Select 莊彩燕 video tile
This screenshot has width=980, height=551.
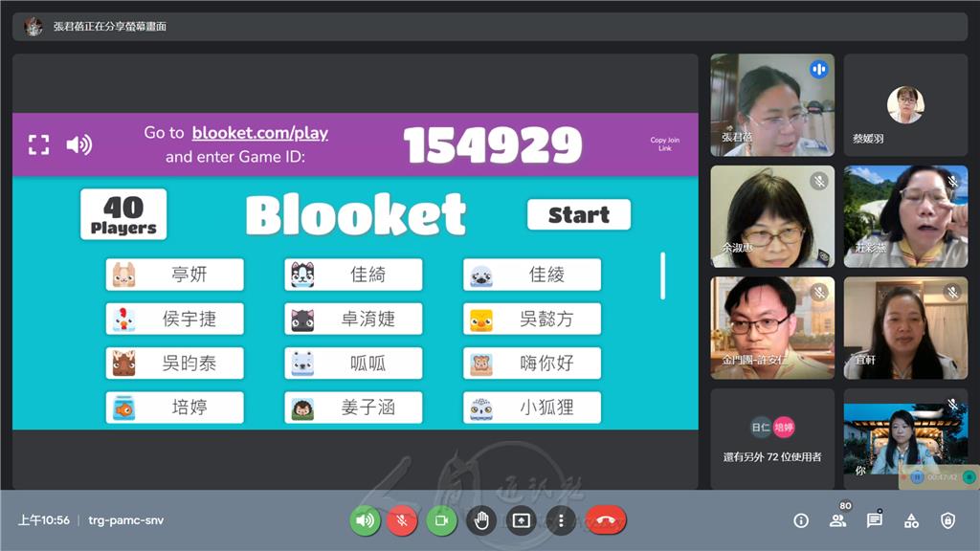905,216
